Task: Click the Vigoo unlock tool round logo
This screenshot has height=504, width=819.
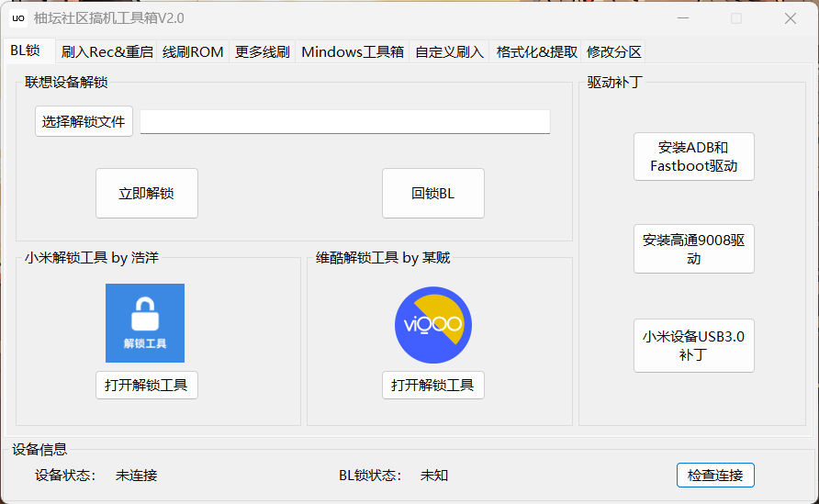Action: 433,325
